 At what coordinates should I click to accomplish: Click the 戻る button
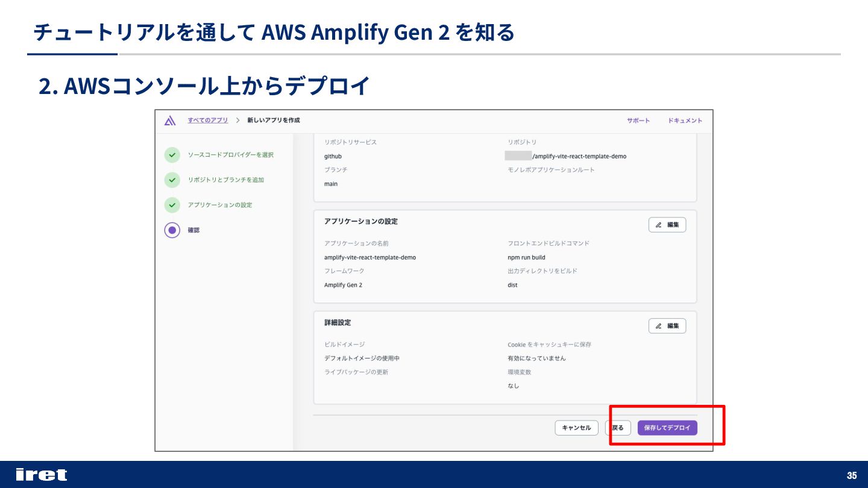618,428
